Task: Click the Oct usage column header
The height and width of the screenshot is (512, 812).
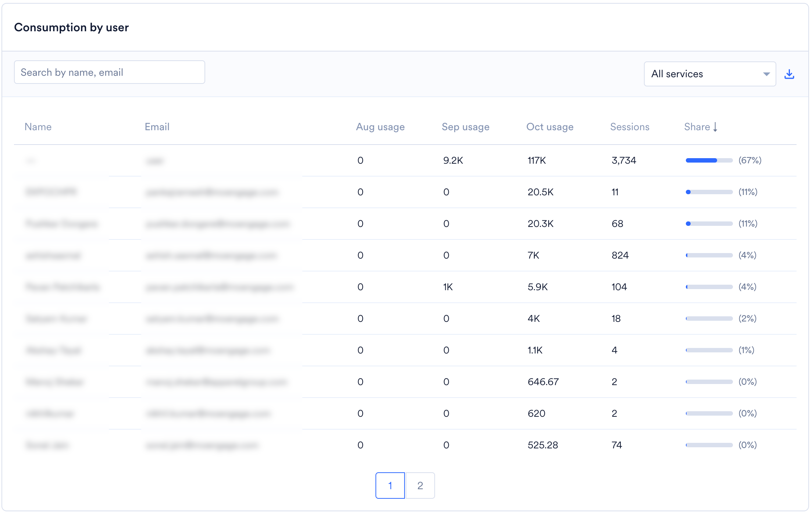Action: pos(550,127)
